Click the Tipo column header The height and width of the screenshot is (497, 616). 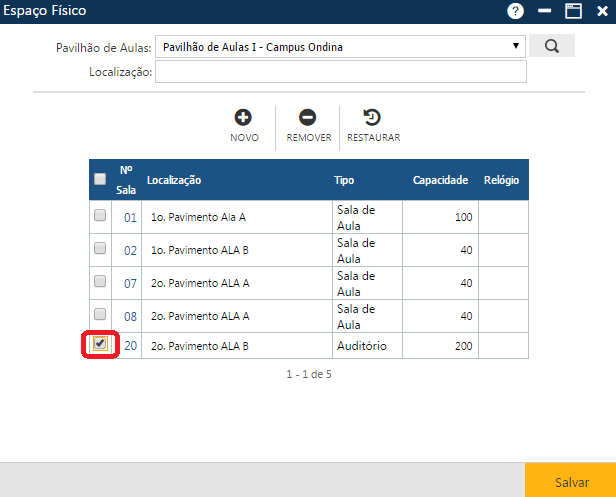click(344, 180)
